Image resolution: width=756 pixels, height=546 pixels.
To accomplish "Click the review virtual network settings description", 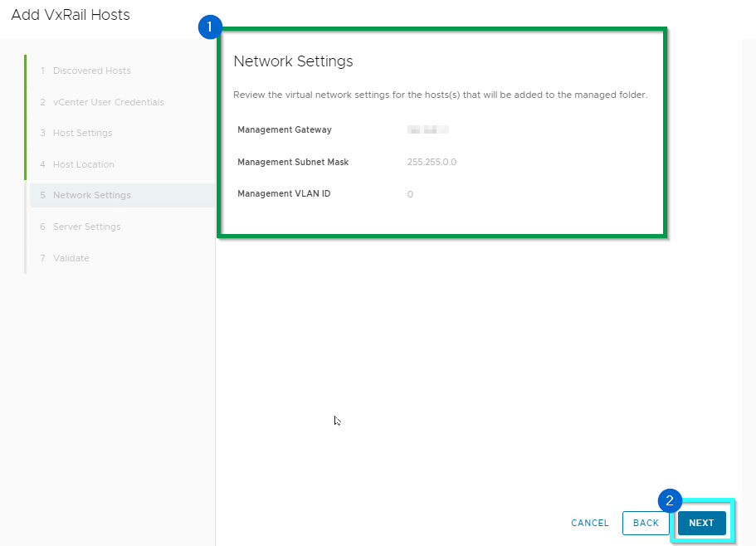I will [440, 95].
